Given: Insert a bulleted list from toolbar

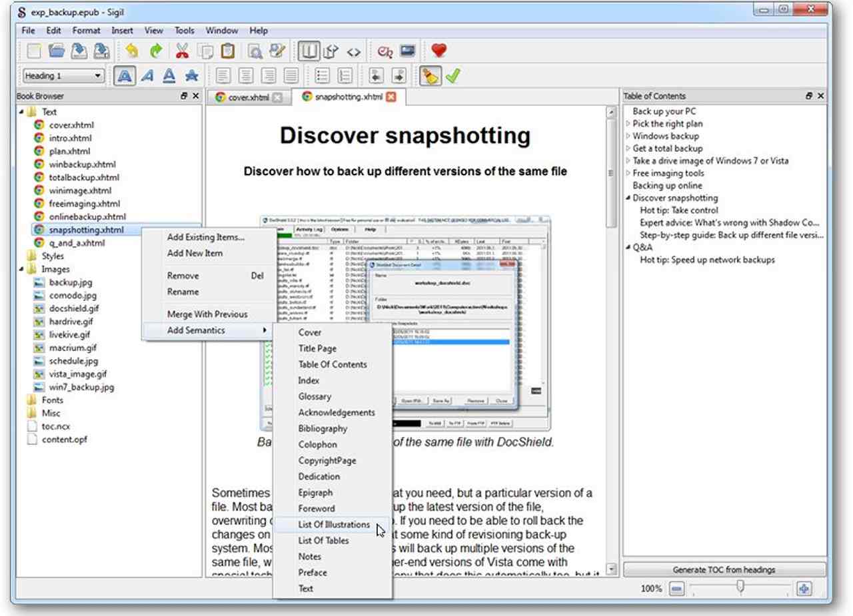Looking at the screenshot, I should (322, 76).
